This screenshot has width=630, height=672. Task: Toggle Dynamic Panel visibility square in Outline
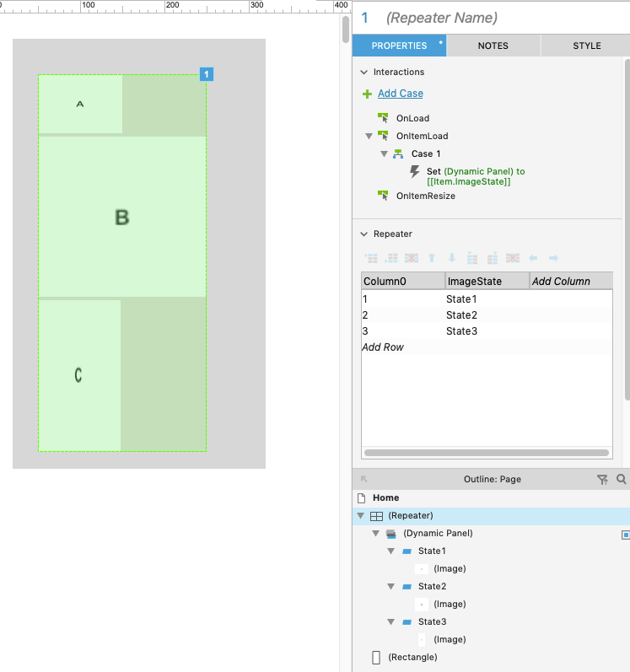click(x=625, y=534)
